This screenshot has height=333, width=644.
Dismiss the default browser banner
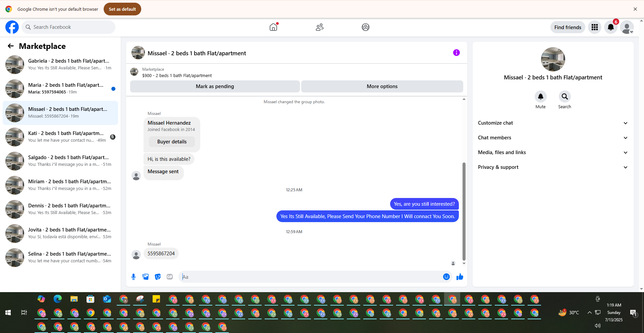[x=635, y=9]
